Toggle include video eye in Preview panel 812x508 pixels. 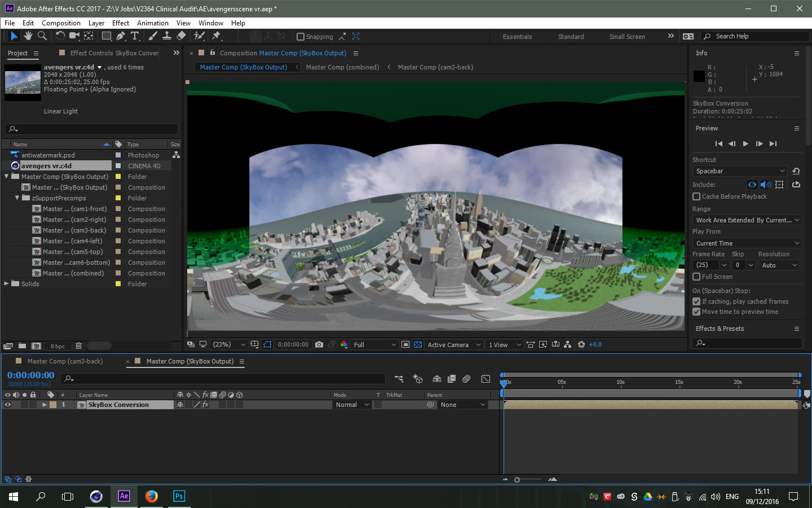[x=752, y=185]
